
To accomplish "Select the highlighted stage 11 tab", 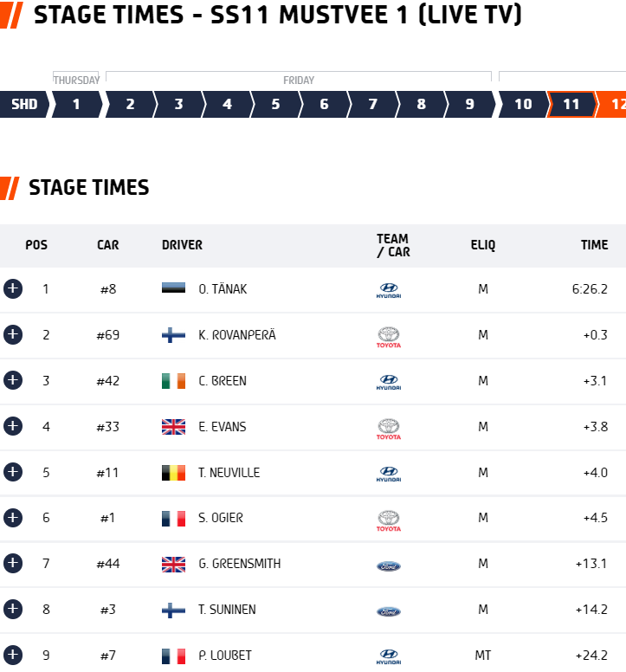I will [571, 104].
